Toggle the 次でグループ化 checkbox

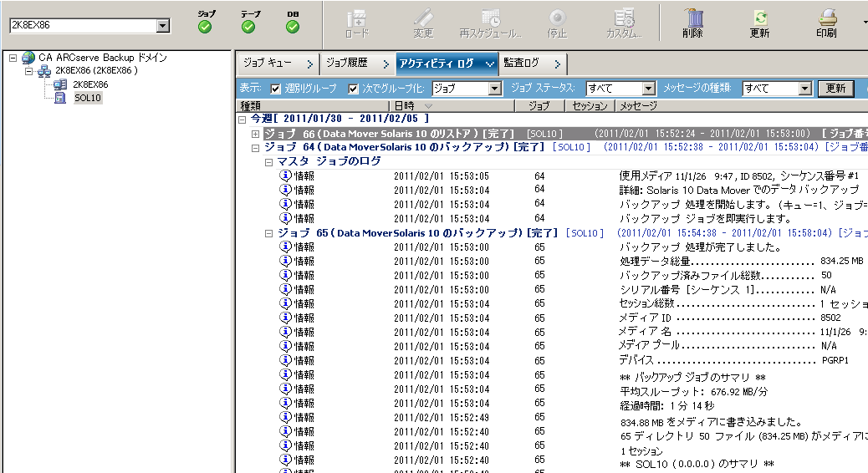(x=353, y=89)
